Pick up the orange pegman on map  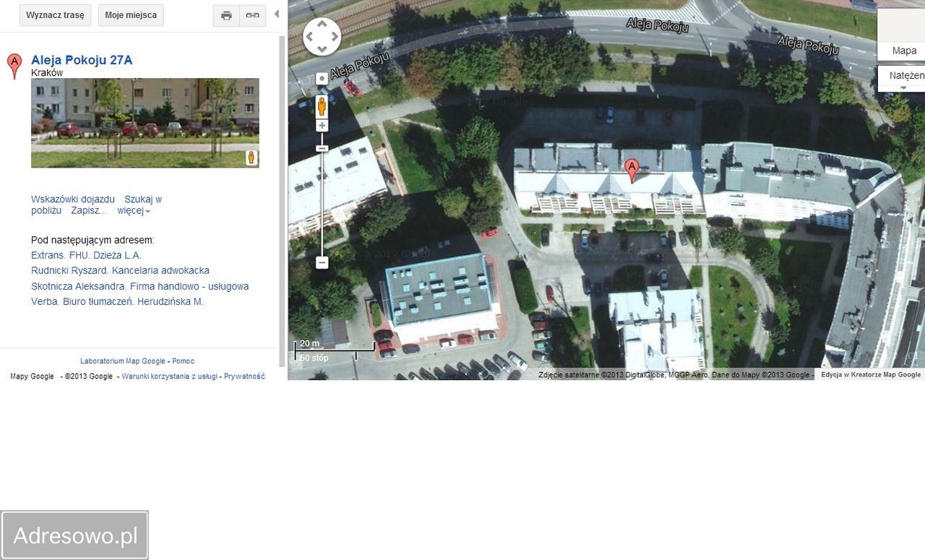pos(322,106)
